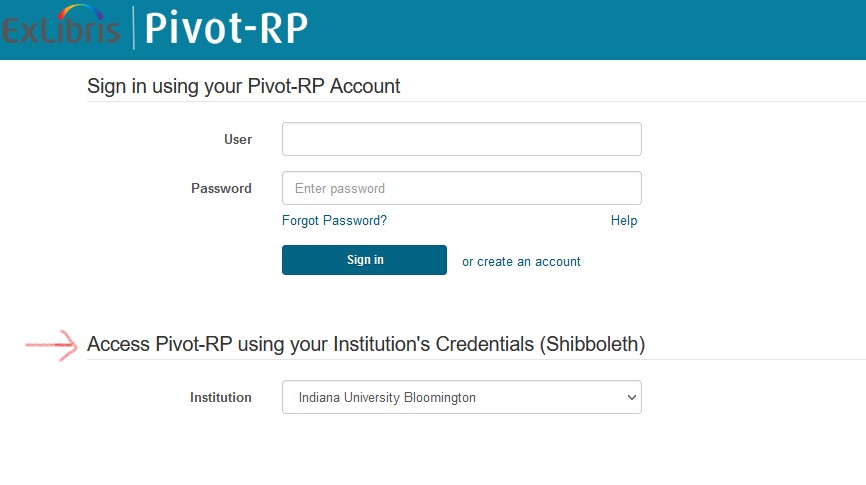Viewport: 866px width, 485px height.
Task: Open the Help link
Action: [623, 220]
